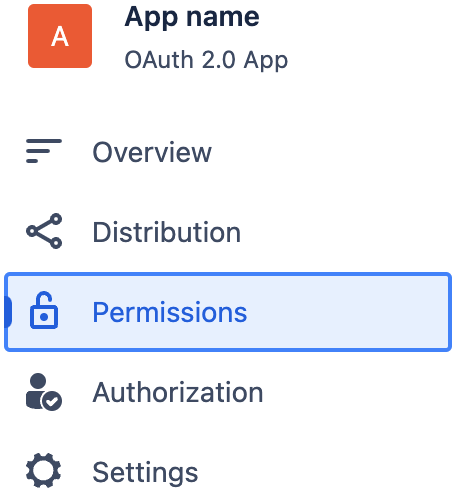Click the Authorization text label
This screenshot has width=456, height=492.
click(x=178, y=392)
